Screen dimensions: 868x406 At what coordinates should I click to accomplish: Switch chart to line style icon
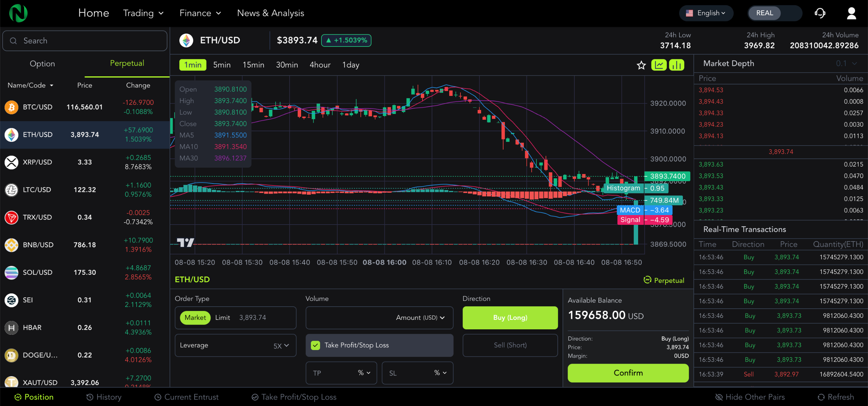tap(659, 65)
